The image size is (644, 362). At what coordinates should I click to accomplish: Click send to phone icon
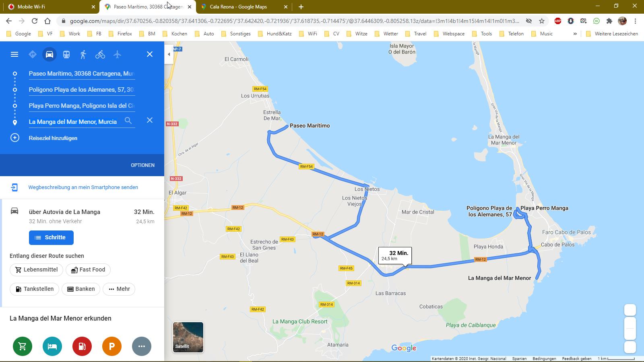(x=14, y=187)
